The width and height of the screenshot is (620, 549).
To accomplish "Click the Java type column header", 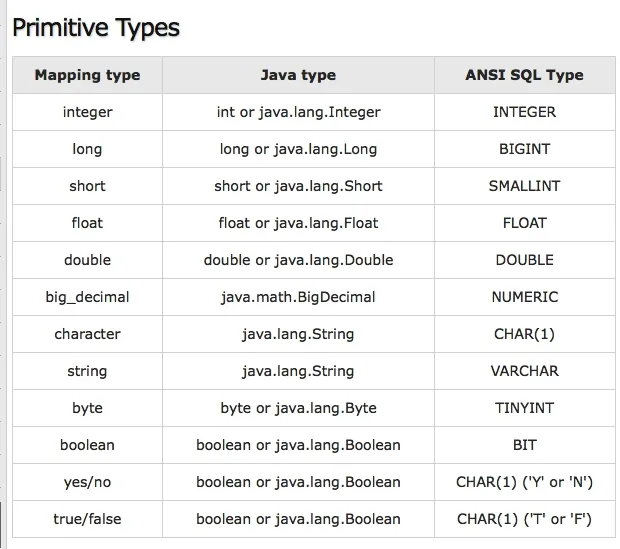I will pos(298,75).
